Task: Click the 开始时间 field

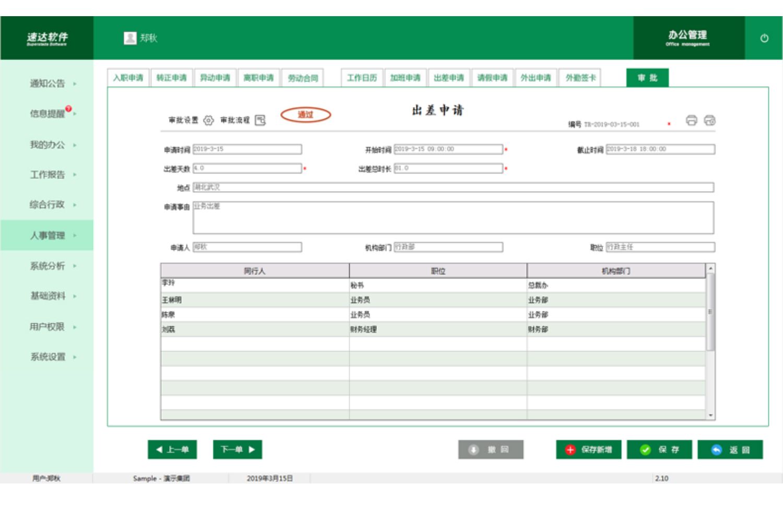Action: coord(448,149)
